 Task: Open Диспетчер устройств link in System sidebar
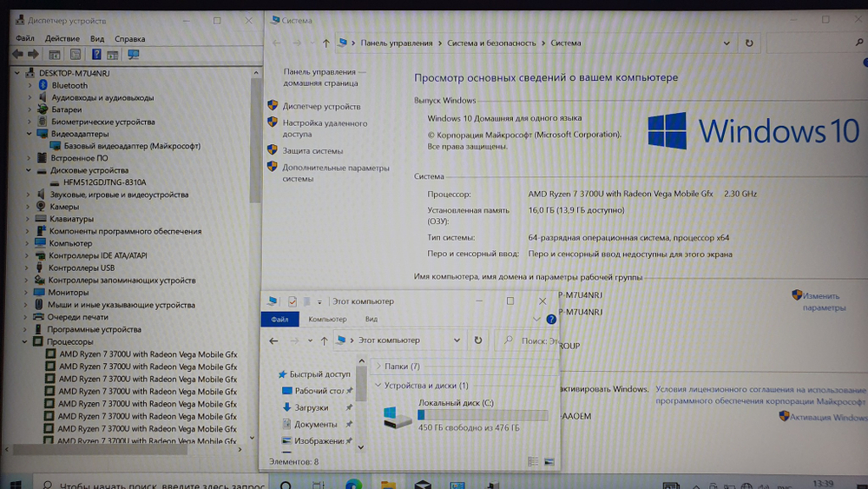click(321, 106)
